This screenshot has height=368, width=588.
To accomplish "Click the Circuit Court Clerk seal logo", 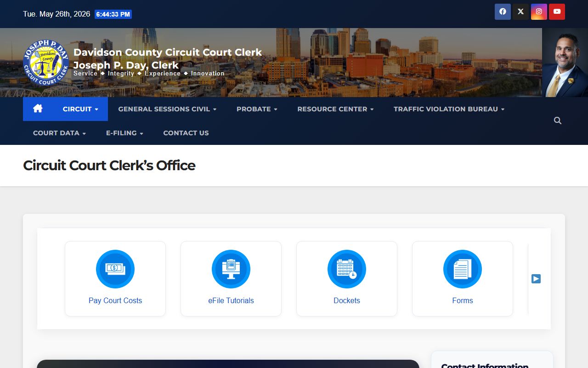I will pyautogui.click(x=46, y=63).
